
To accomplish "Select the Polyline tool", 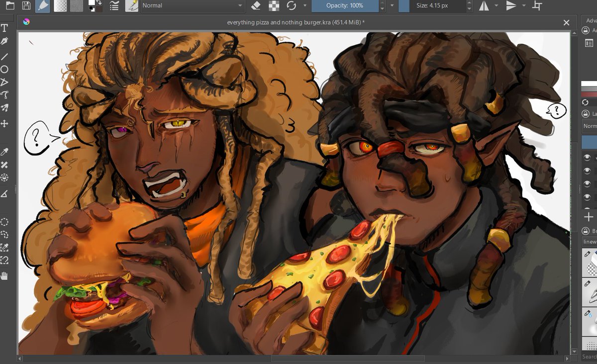I will [5, 95].
